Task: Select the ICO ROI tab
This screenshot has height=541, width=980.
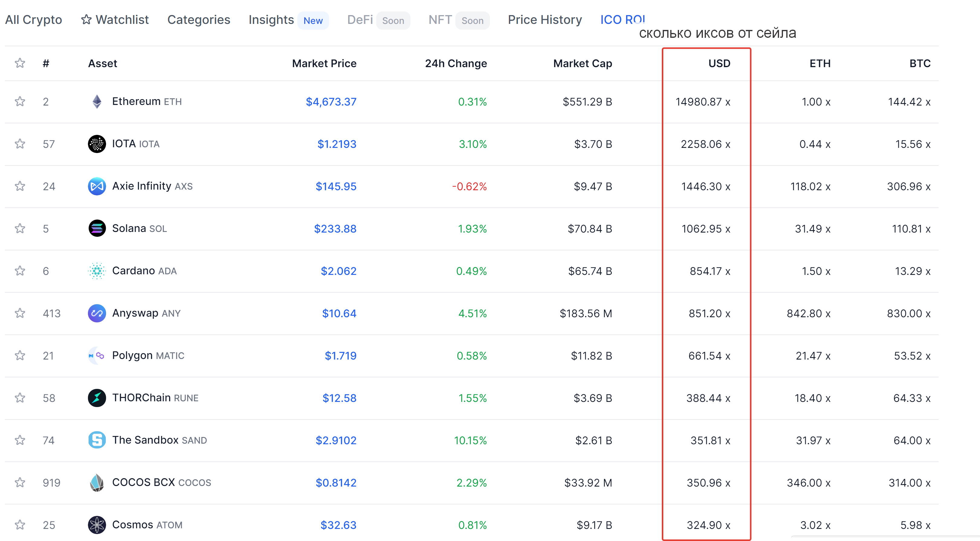Action: pyautogui.click(x=623, y=20)
